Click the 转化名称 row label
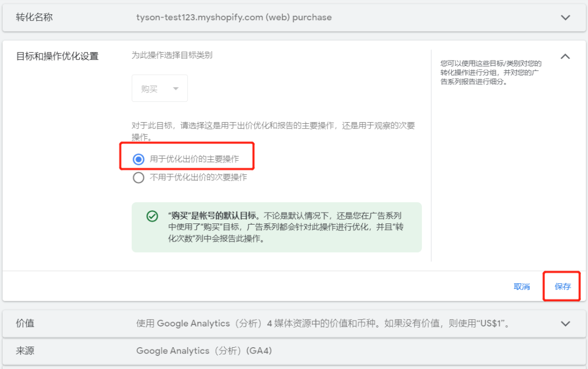This screenshot has width=588, height=369. tap(34, 17)
